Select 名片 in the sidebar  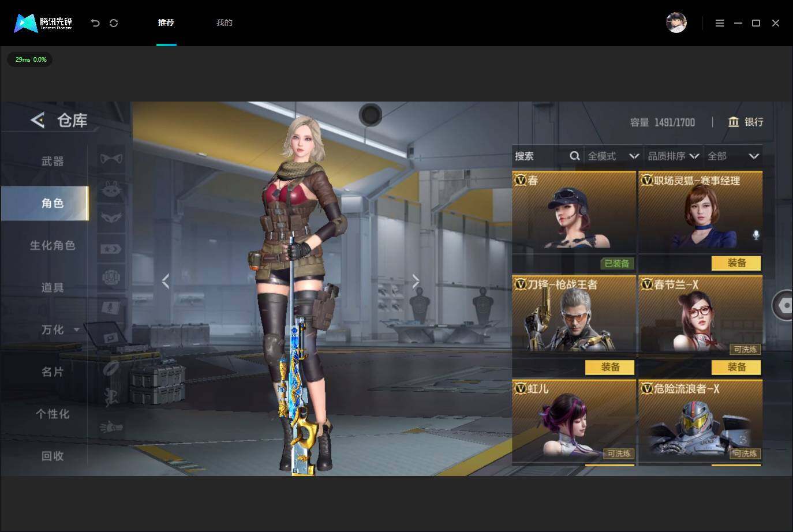pos(53,372)
